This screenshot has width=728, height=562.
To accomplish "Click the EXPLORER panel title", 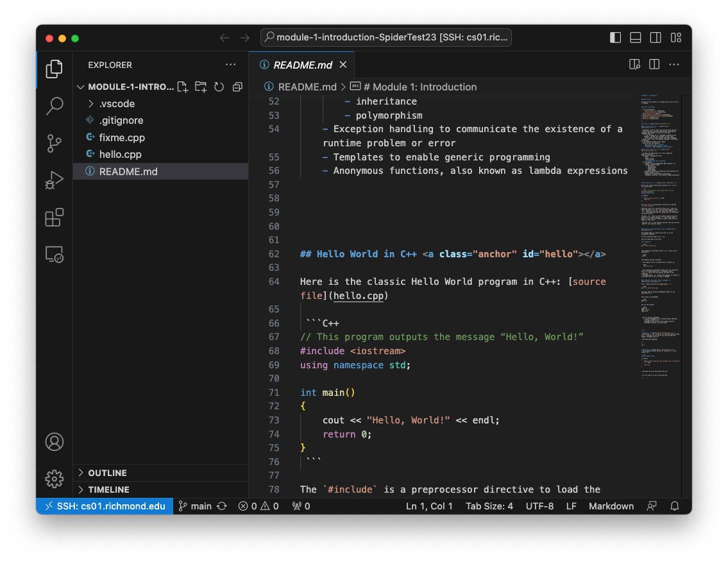I will click(x=110, y=65).
